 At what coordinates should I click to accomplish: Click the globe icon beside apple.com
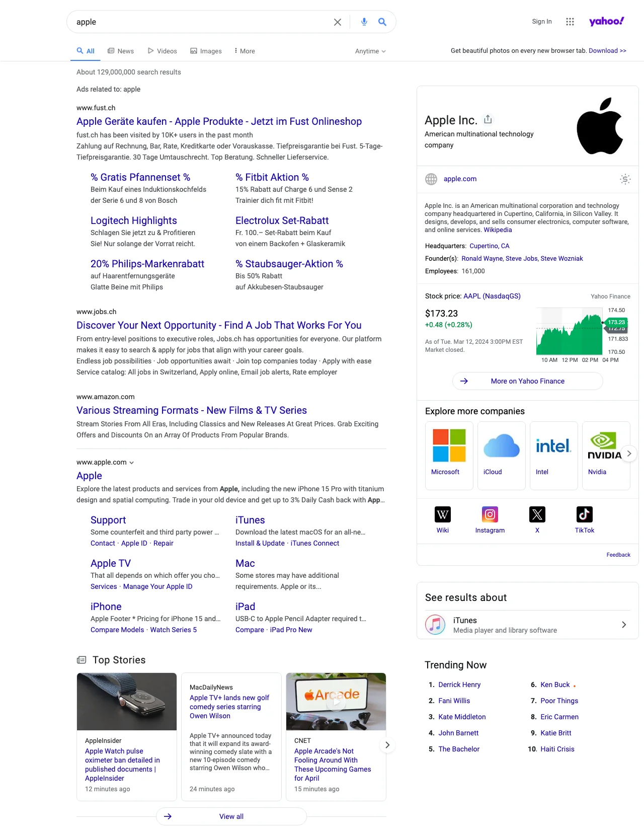(x=431, y=179)
